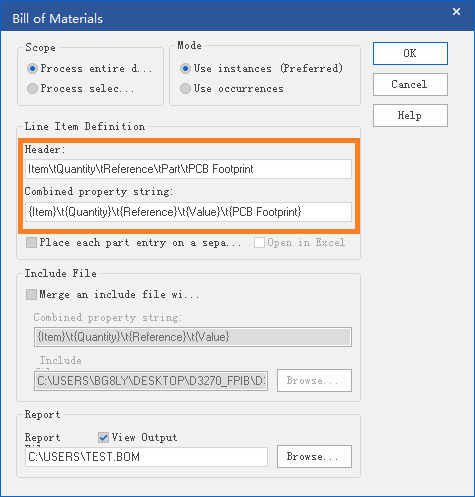Click the Report file path field
The image size is (475, 497).
146,457
